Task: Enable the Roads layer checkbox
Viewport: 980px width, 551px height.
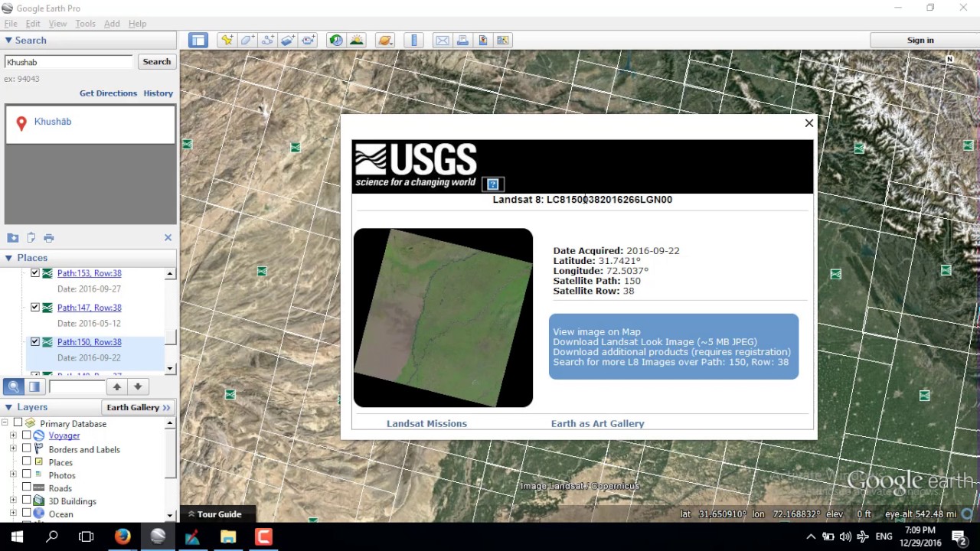Action: click(x=26, y=487)
